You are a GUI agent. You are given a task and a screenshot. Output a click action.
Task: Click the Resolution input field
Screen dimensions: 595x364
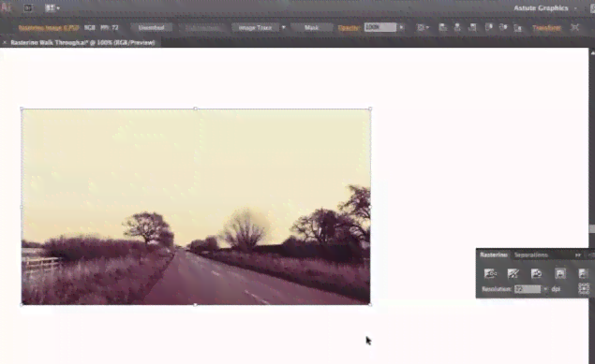[528, 289]
